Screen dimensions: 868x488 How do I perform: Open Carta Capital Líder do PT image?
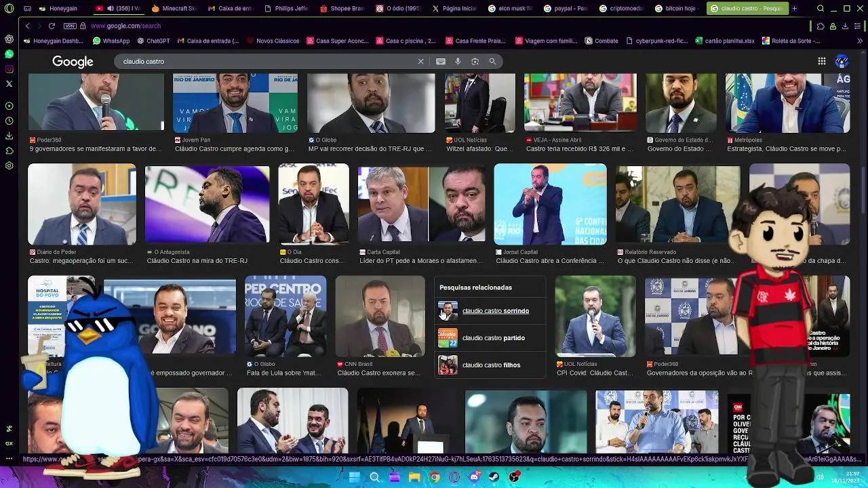[x=421, y=203]
